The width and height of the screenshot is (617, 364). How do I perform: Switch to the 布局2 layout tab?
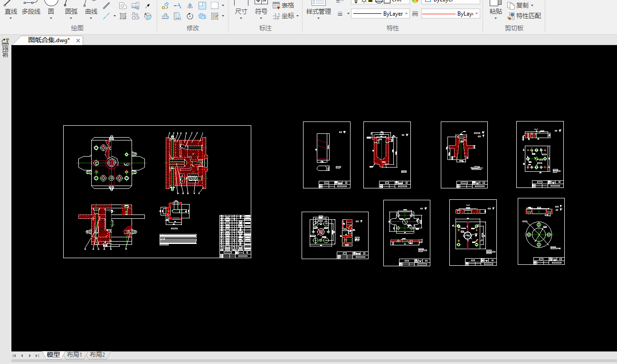97,355
